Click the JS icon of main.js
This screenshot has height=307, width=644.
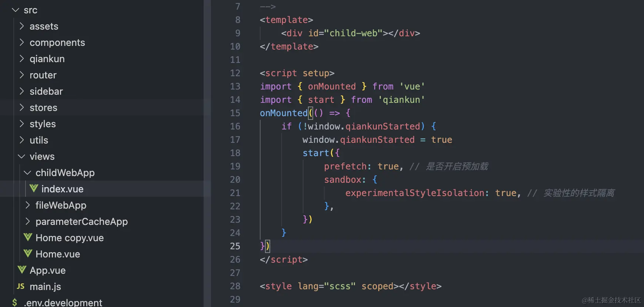[21, 286]
